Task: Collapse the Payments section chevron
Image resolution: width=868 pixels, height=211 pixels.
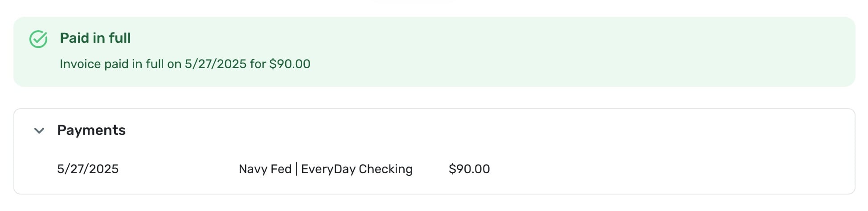Action: (39, 130)
